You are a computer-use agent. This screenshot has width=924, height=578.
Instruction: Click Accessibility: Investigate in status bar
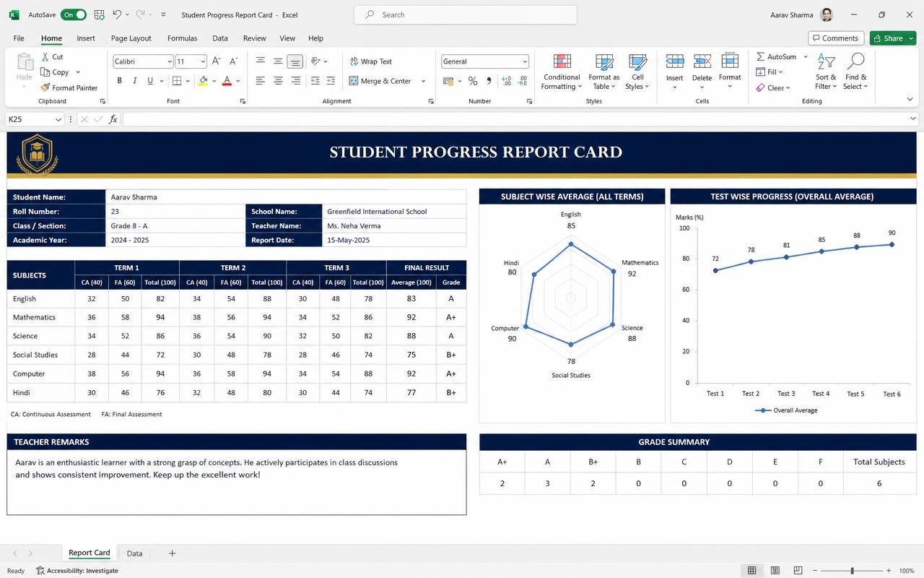pos(77,571)
